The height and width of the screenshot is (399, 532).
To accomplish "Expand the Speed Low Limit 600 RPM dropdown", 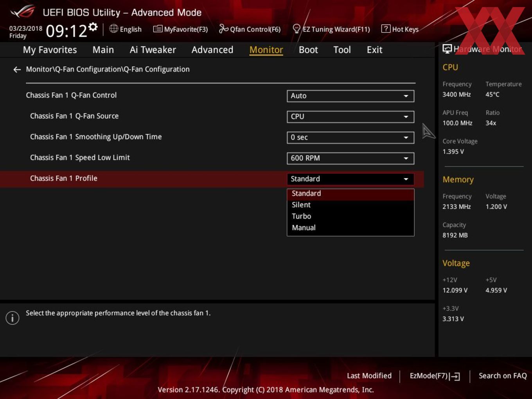I will (350, 158).
